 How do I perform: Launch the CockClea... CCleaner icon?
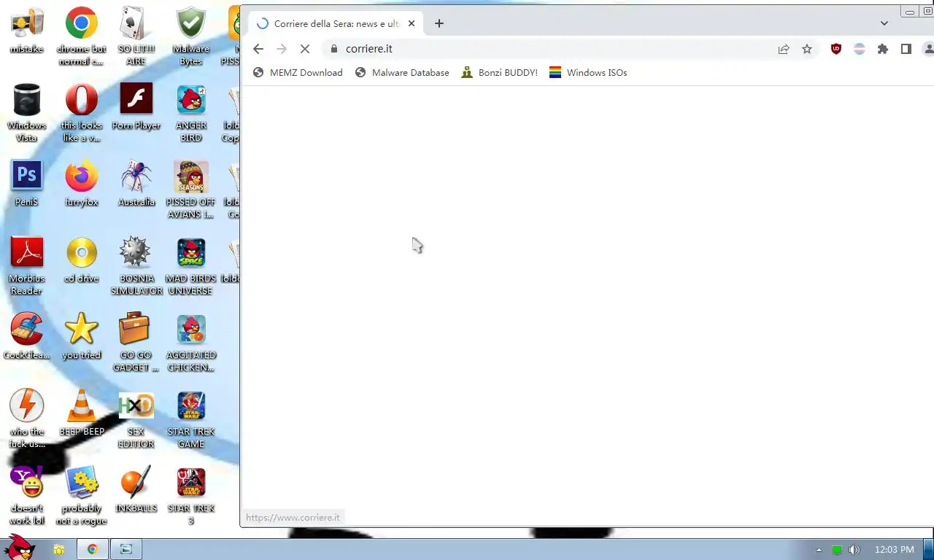[x=27, y=336]
